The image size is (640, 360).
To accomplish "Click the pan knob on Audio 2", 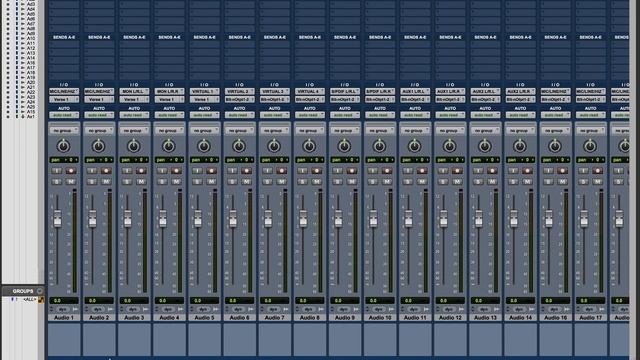I will click(98, 146).
